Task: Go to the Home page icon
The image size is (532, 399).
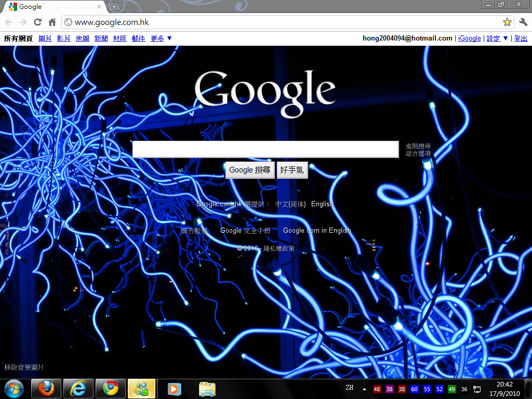Action: (x=52, y=22)
